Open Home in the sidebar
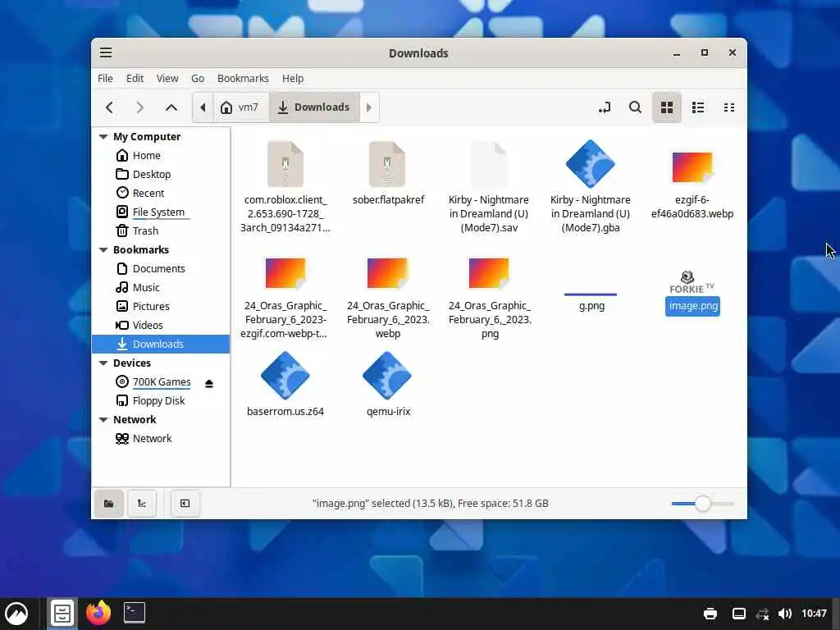840x630 pixels. click(x=161, y=155)
